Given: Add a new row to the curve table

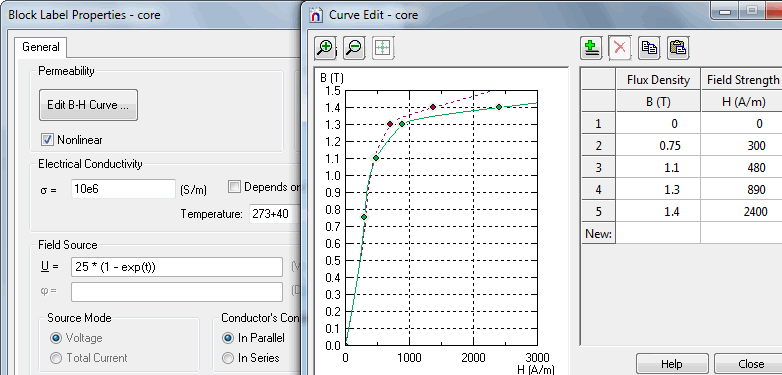Looking at the screenshot, I should (x=591, y=48).
